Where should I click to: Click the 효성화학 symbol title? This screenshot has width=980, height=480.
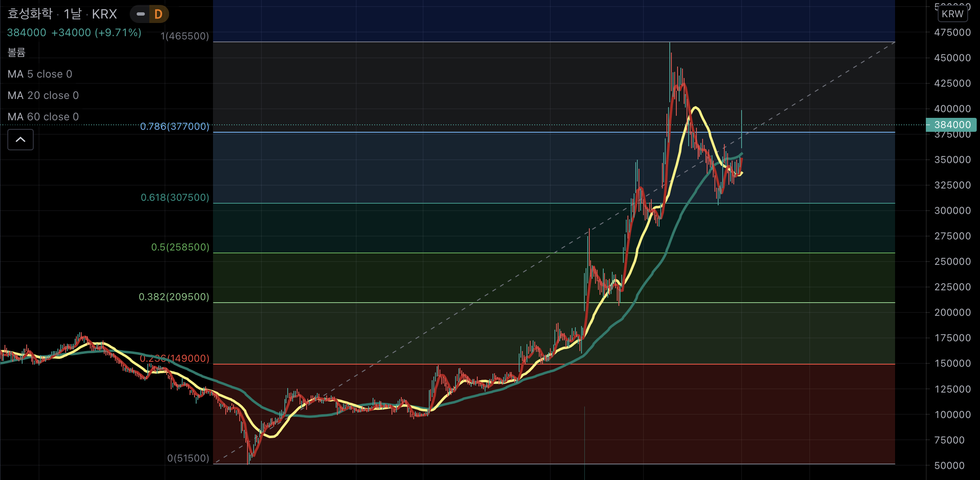tap(30, 14)
